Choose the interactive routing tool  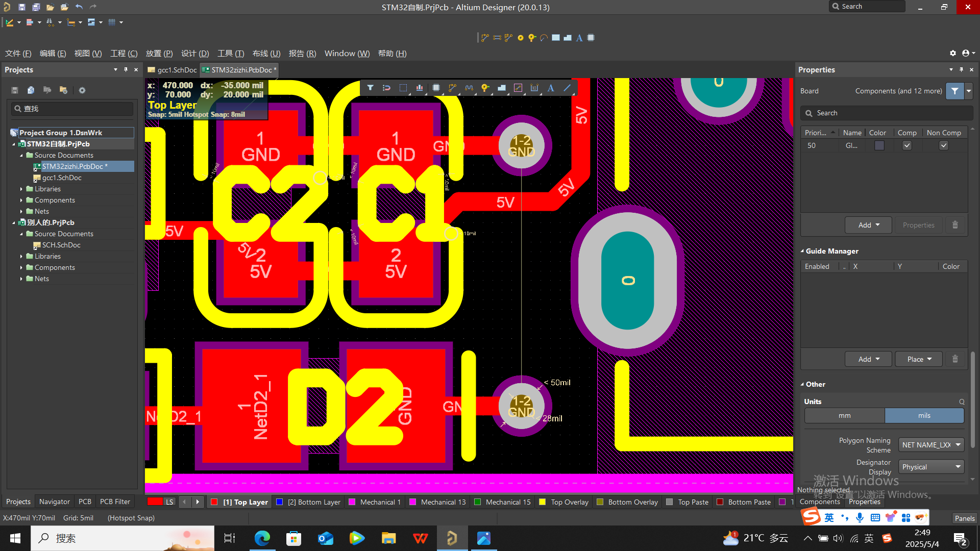pos(452,88)
